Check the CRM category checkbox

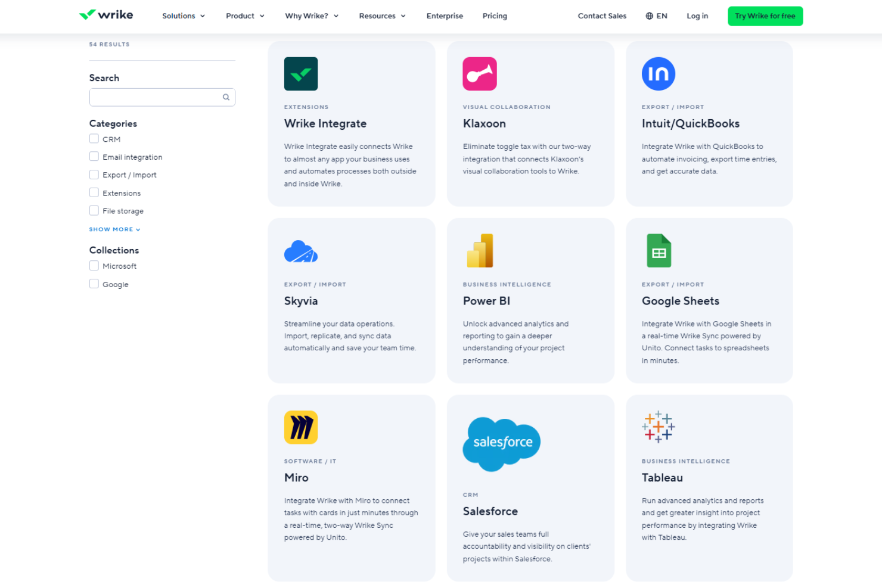[94, 139]
